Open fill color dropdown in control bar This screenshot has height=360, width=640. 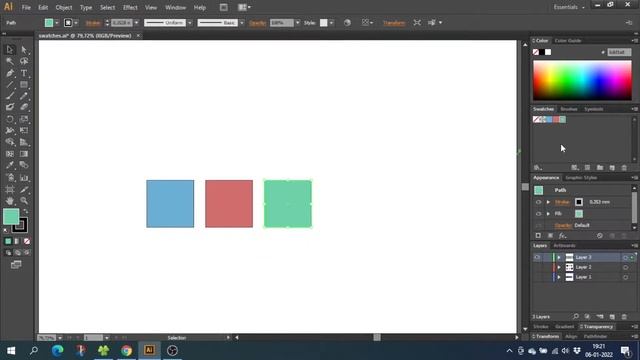[57, 23]
